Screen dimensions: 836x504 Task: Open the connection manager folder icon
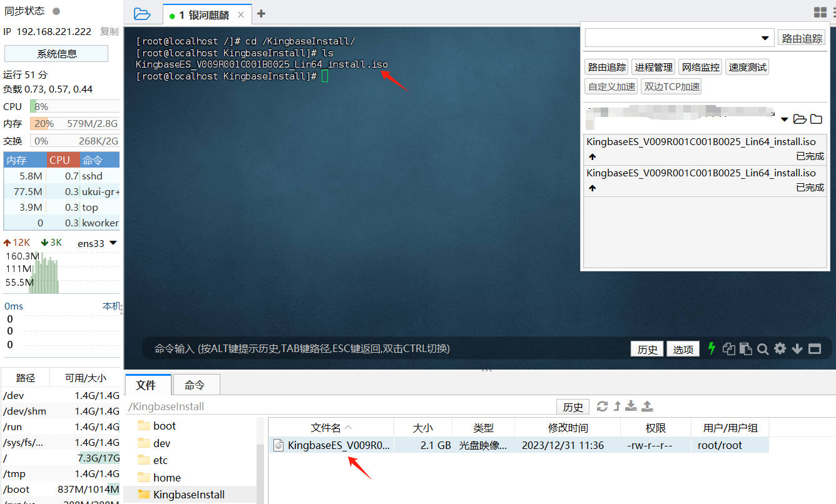(142, 14)
